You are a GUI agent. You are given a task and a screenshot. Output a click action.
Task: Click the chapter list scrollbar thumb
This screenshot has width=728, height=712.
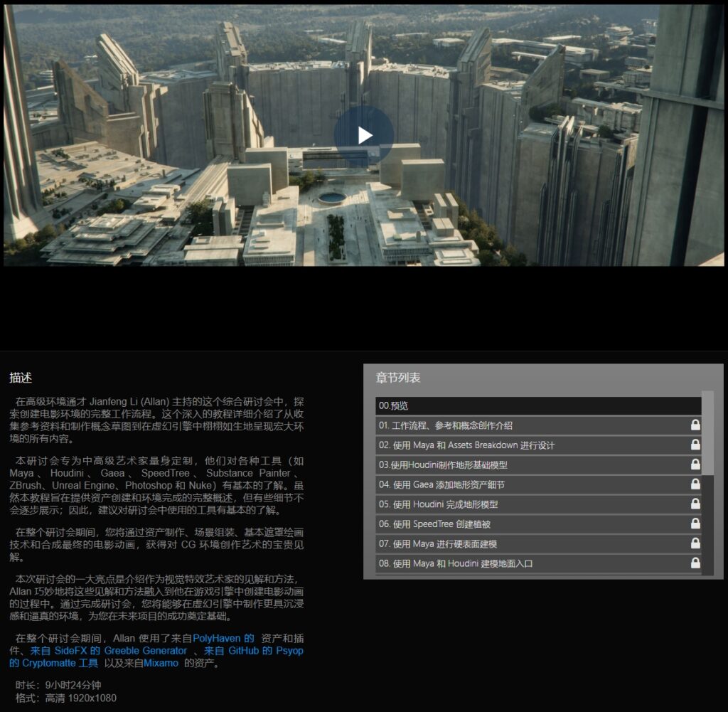point(707,433)
